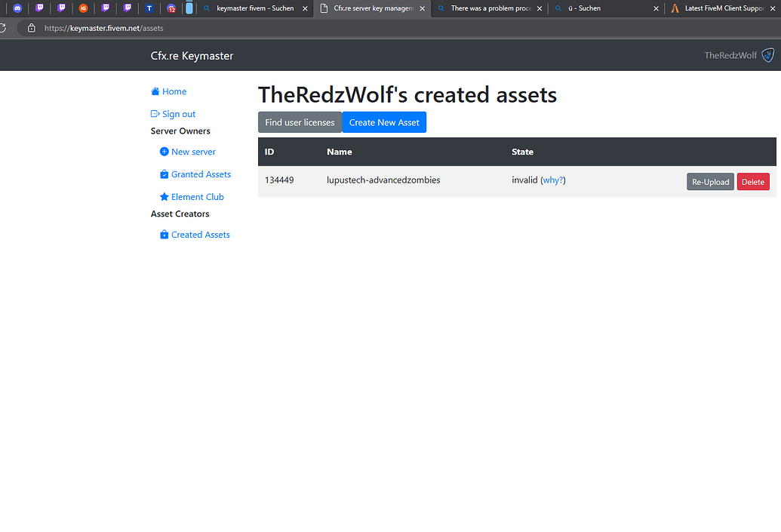781x532 pixels.
Task: Open the light-blue pinned tab
Action: [189, 8]
